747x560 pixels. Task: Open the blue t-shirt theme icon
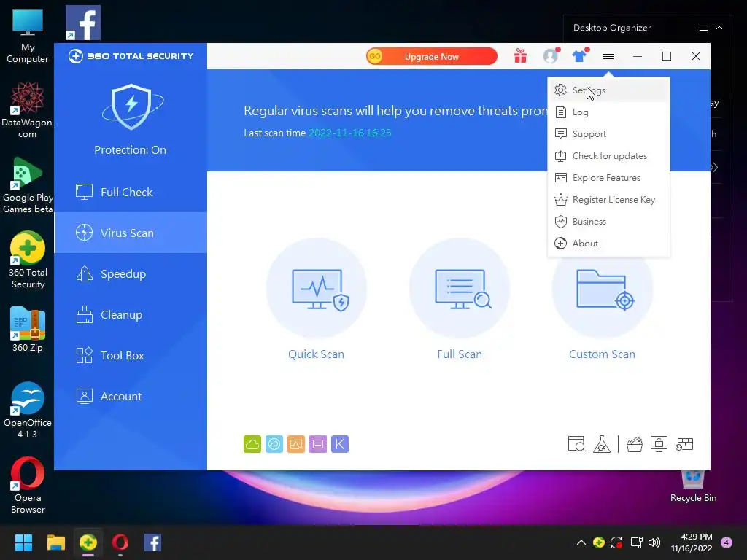pyautogui.click(x=579, y=56)
